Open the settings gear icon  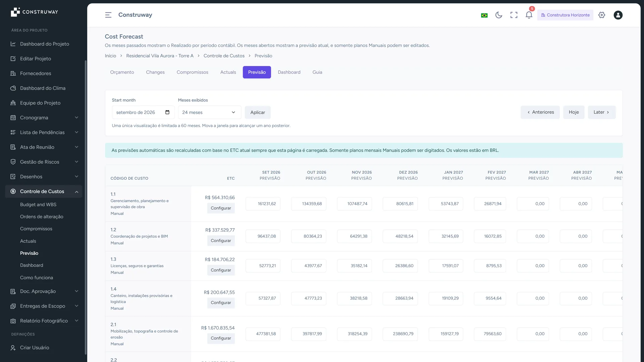click(602, 15)
